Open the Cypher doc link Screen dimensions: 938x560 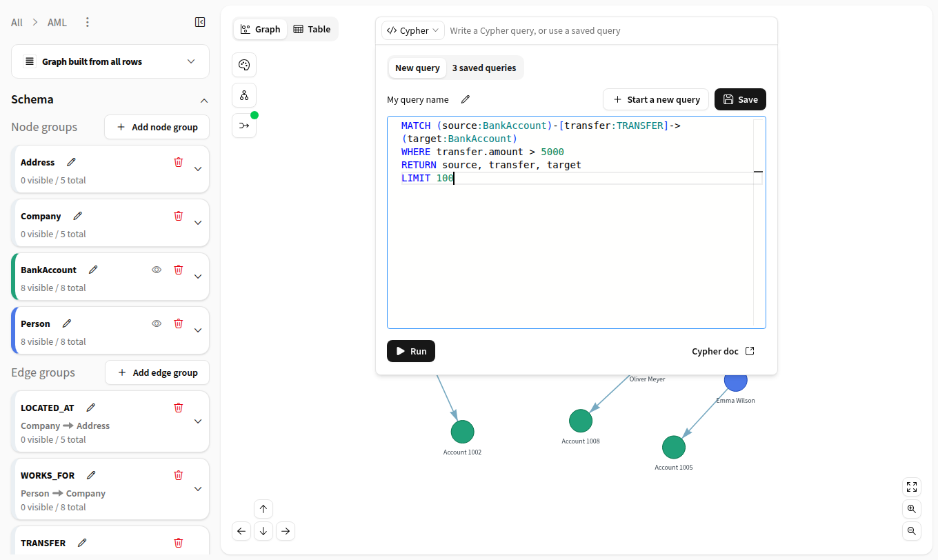723,351
